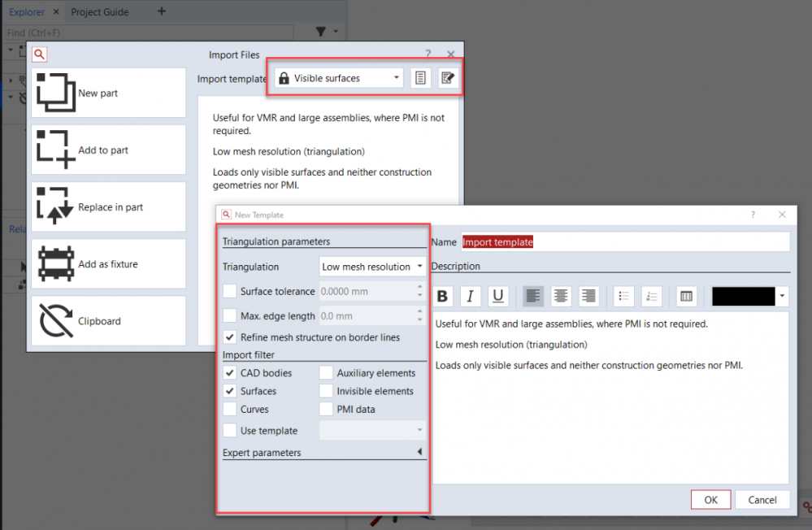Open the template description document icon
Image resolution: width=812 pixels, height=530 pixels.
tap(420, 78)
